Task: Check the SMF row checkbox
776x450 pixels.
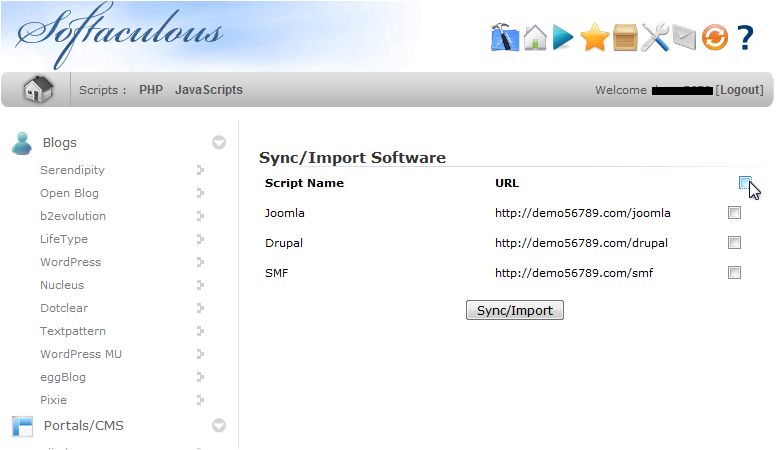Action: pos(734,273)
